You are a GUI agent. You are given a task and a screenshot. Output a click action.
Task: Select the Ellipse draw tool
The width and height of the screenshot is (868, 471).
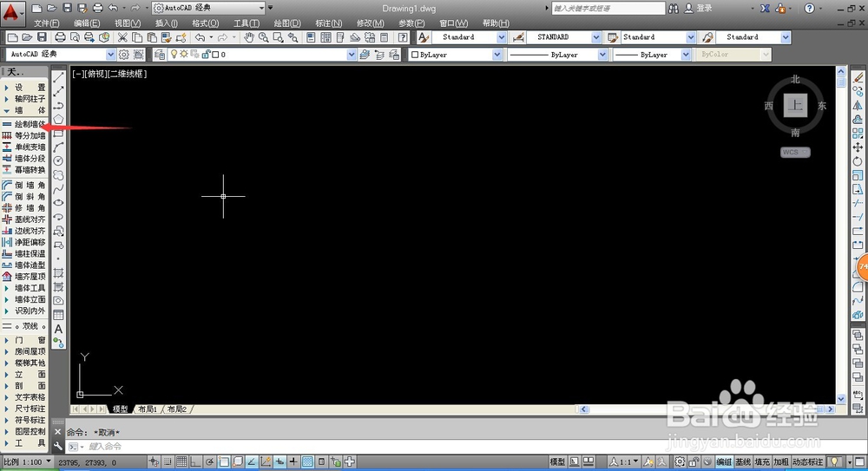tap(58, 203)
